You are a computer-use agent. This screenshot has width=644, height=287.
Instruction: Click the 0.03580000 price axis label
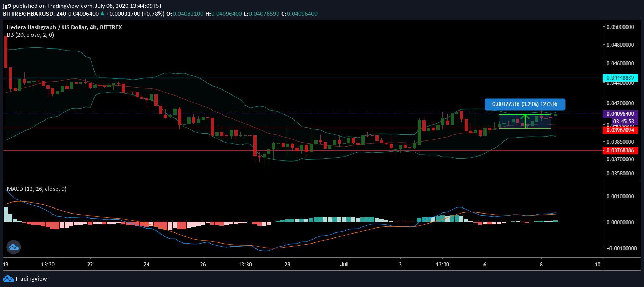click(620, 174)
